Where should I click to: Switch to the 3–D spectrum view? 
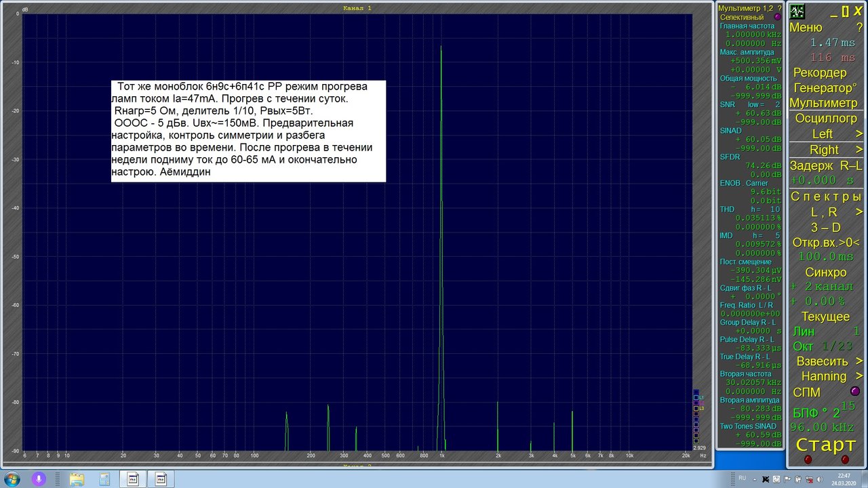[825, 228]
